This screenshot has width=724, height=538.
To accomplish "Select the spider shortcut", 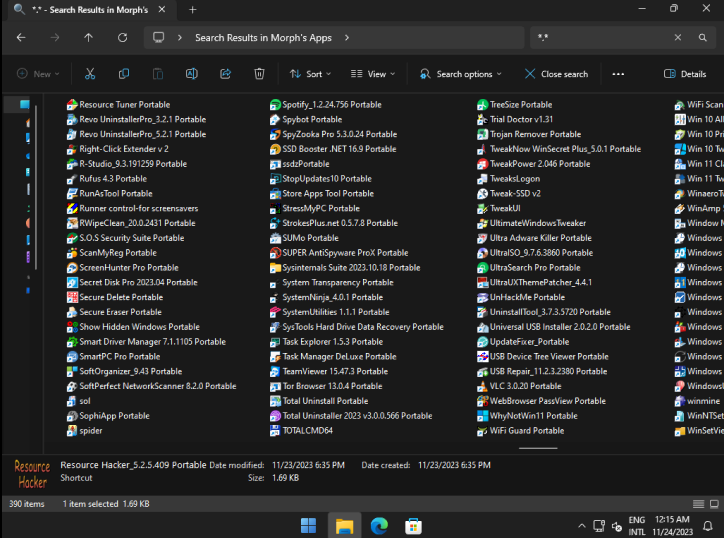I will (84, 430).
